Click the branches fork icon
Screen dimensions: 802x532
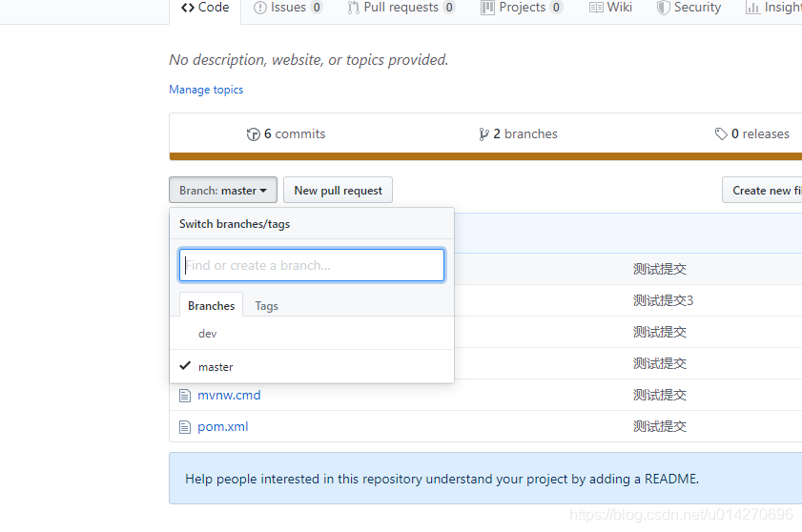(483, 134)
